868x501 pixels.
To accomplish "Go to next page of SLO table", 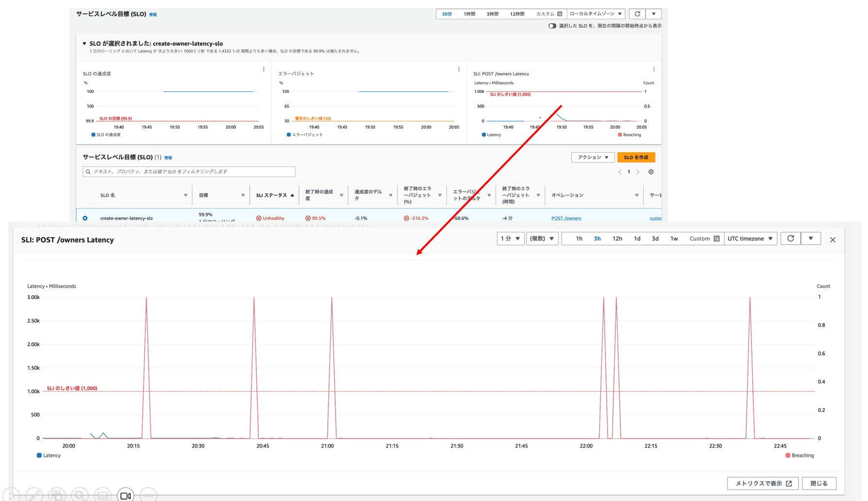I will 638,172.
